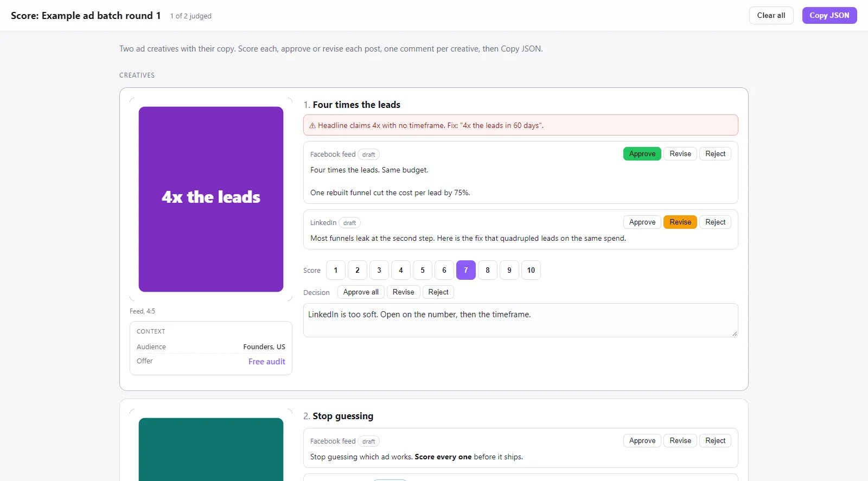Click the draft badge in the Stop guessing card
The width and height of the screenshot is (868, 481).
click(369, 441)
